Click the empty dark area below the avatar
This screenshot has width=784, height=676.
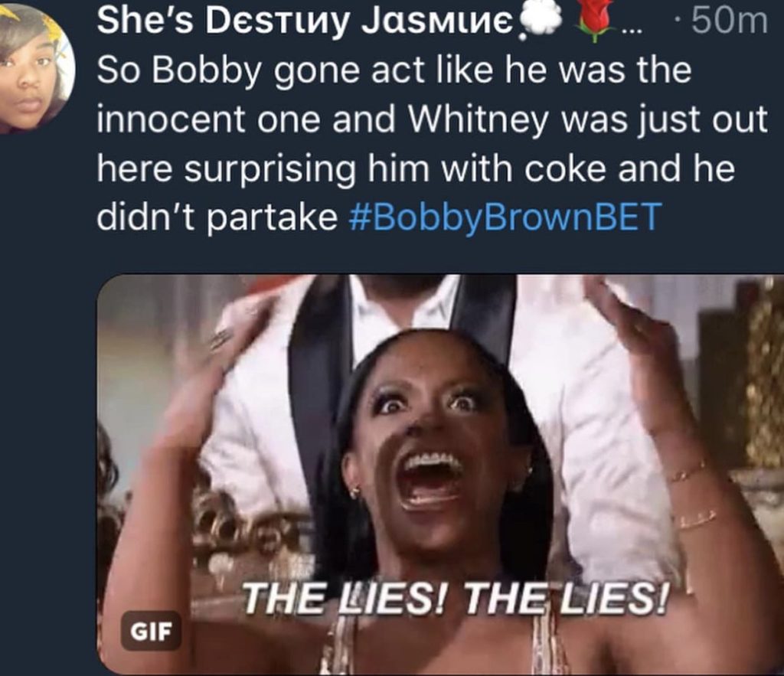pos(45,400)
